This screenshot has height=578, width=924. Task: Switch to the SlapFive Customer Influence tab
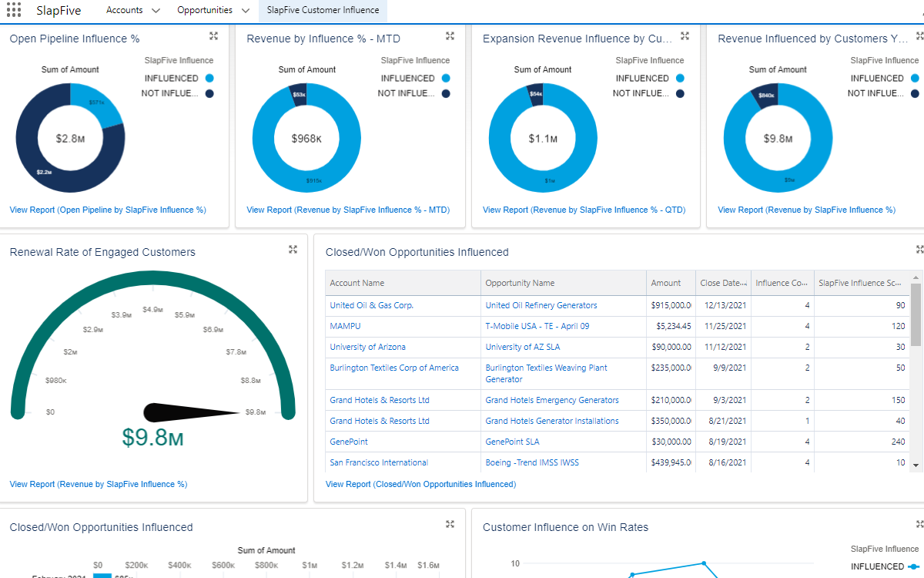click(x=323, y=11)
